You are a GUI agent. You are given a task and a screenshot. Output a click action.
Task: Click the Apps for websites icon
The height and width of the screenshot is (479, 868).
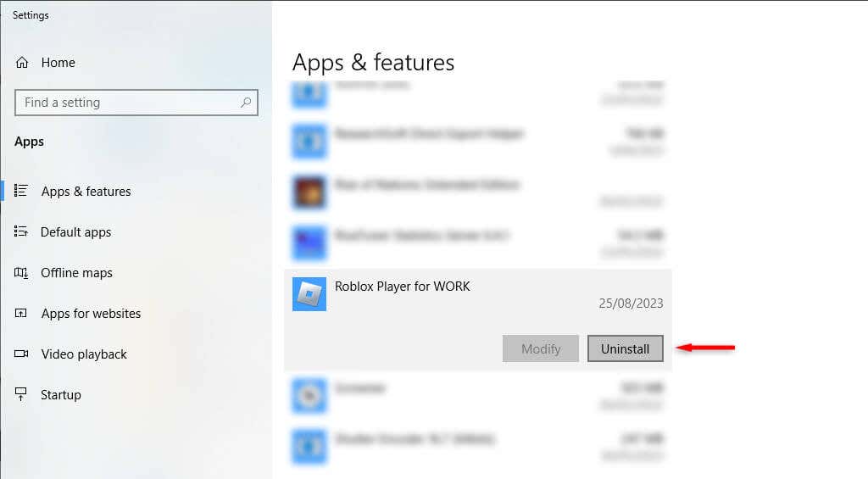point(21,314)
